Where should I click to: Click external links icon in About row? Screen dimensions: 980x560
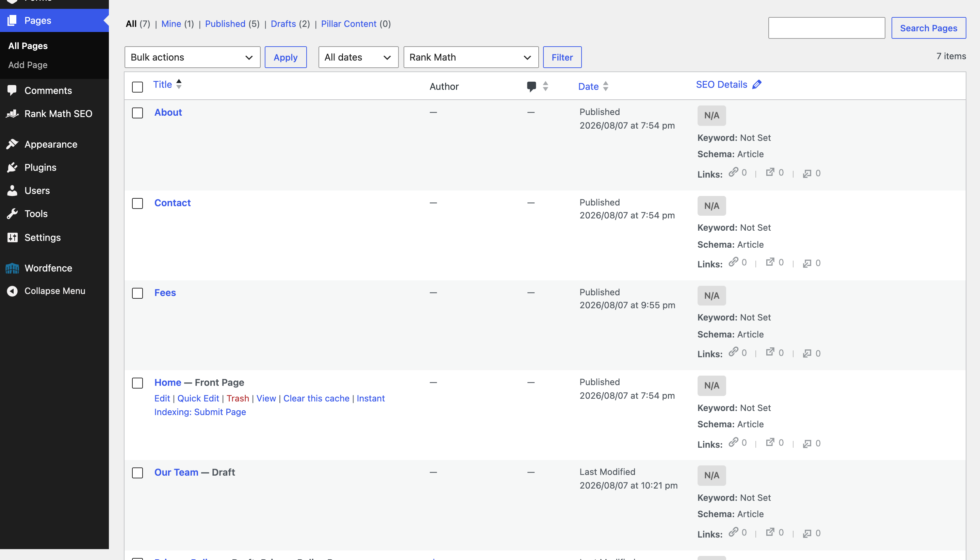pos(770,172)
